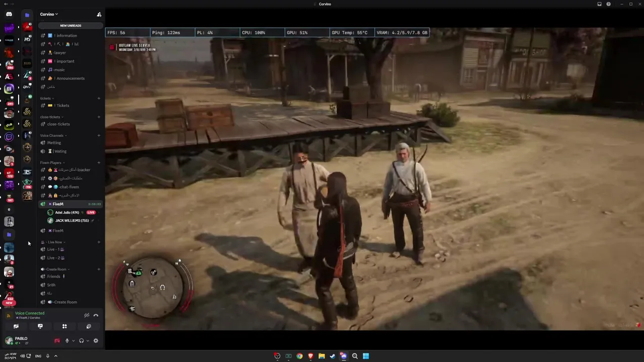Screen dimensions: 644x362
Task: Click user JACK WILLIEMS (755) in voice
Action: (x=70, y=221)
